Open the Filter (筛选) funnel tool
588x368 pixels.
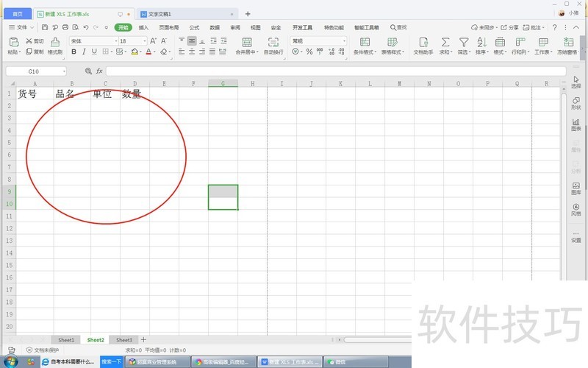(464, 43)
